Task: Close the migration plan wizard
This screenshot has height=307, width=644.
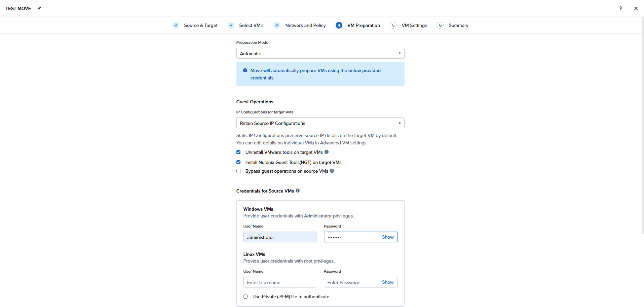Action: 636,8
